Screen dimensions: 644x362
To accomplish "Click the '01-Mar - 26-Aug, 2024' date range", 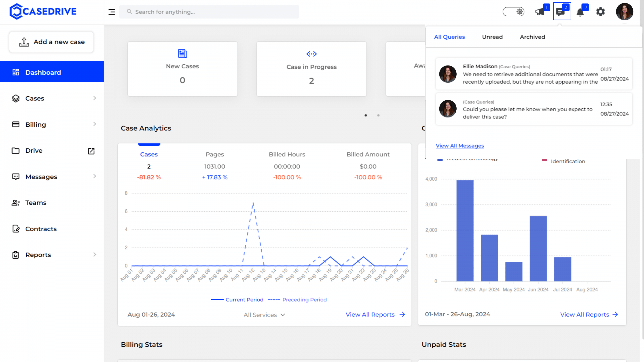I will click(458, 314).
